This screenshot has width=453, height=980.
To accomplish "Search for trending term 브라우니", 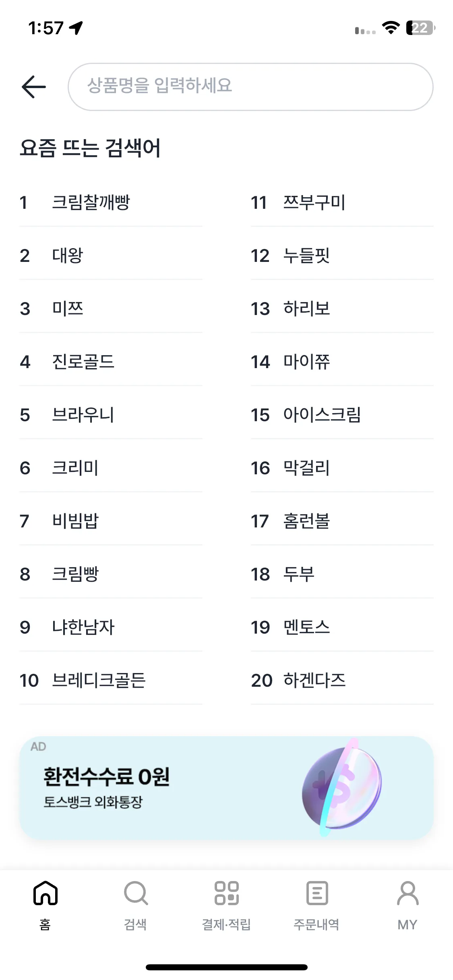I will 83,415.
